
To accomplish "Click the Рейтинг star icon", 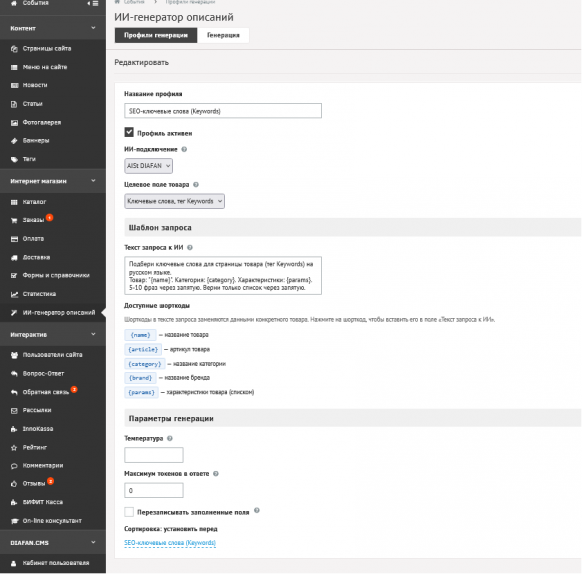I will tap(14, 448).
